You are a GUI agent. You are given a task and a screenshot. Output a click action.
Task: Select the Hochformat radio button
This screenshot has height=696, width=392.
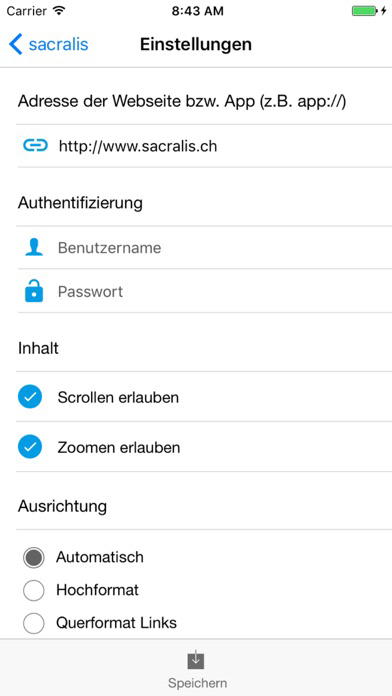tap(34, 590)
